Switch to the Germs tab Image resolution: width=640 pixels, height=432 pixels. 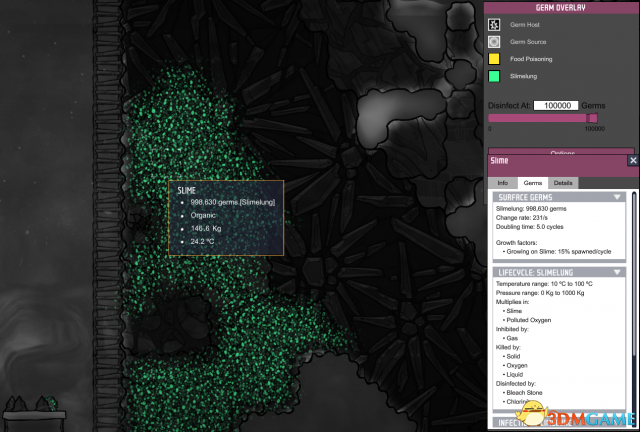click(x=533, y=183)
